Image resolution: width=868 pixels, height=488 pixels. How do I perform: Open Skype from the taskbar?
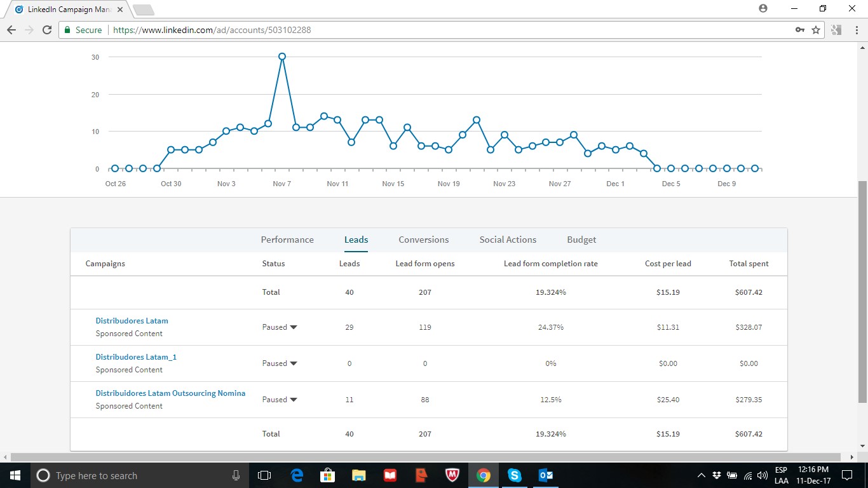click(514, 475)
